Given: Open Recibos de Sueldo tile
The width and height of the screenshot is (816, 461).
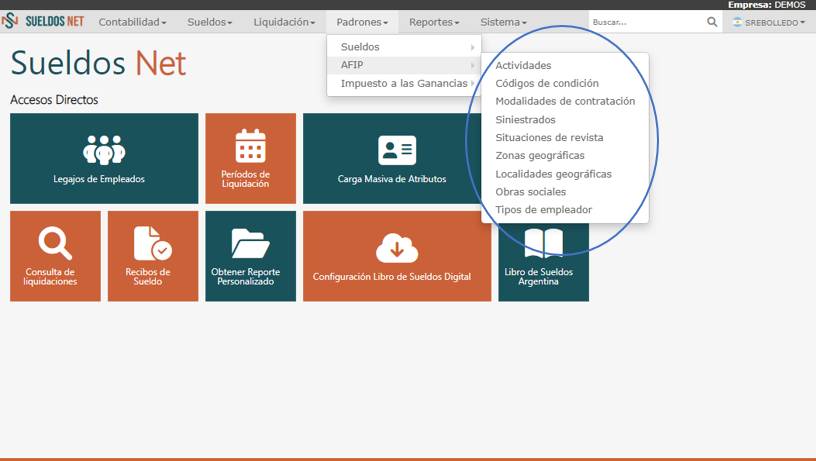Looking at the screenshot, I should tap(153, 256).
